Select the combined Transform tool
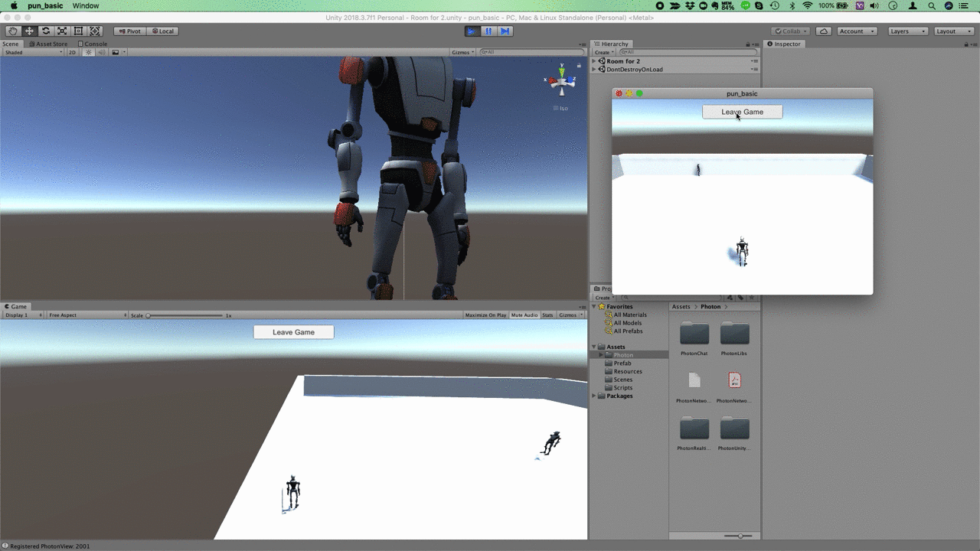The width and height of the screenshot is (980, 551). (x=95, y=31)
